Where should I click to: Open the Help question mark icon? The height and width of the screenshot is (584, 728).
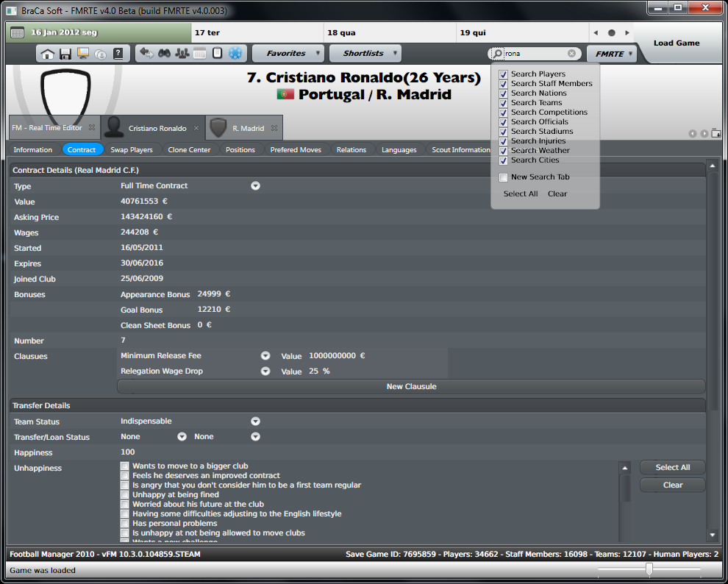[118, 54]
